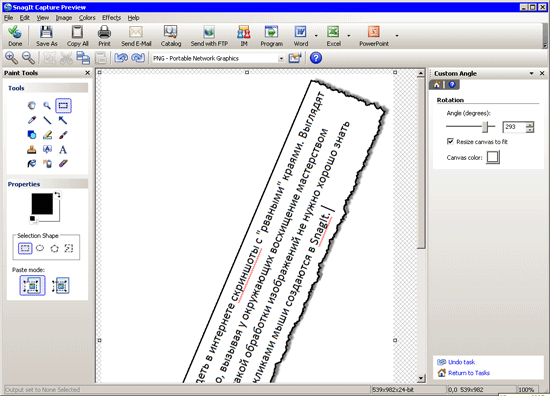The width and height of the screenshot is (550, 396).
Task: Send capture with FTP icon
Action: [209, 32]
